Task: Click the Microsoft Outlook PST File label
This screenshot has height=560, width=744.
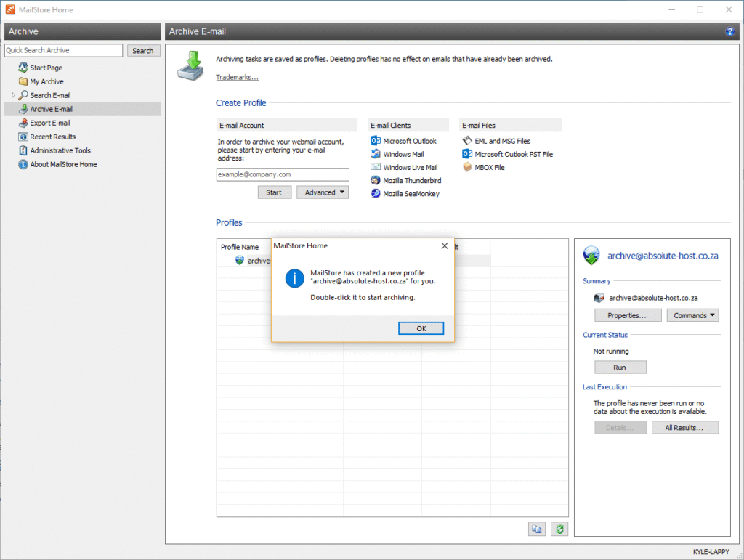Action: (x=514, y=154)
